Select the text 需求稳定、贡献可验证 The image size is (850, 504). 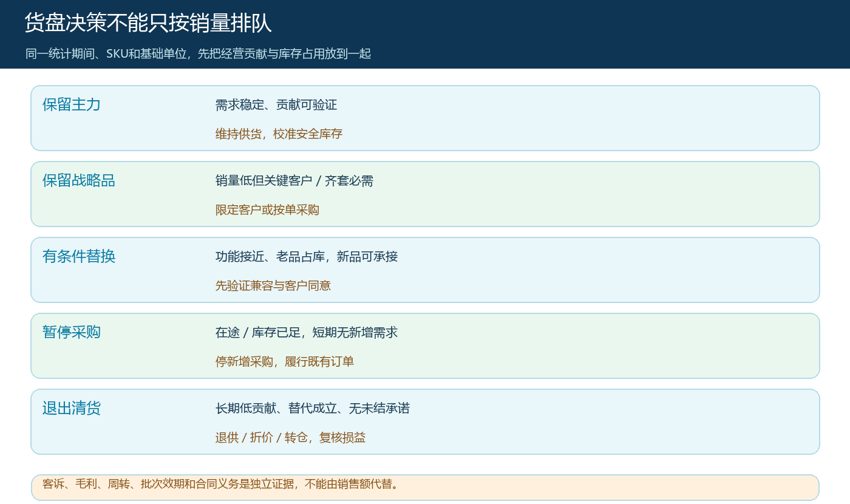pos(276,105)
